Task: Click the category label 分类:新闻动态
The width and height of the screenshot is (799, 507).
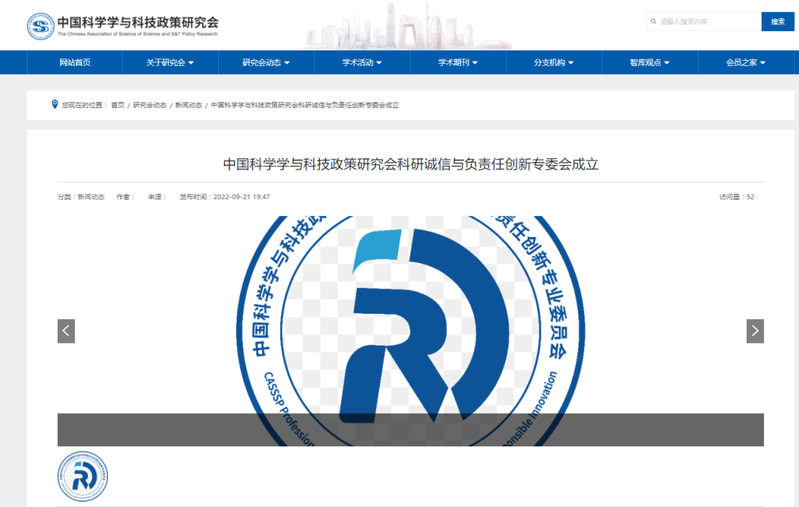Action: pyautogui.click(x=81, y=197)
